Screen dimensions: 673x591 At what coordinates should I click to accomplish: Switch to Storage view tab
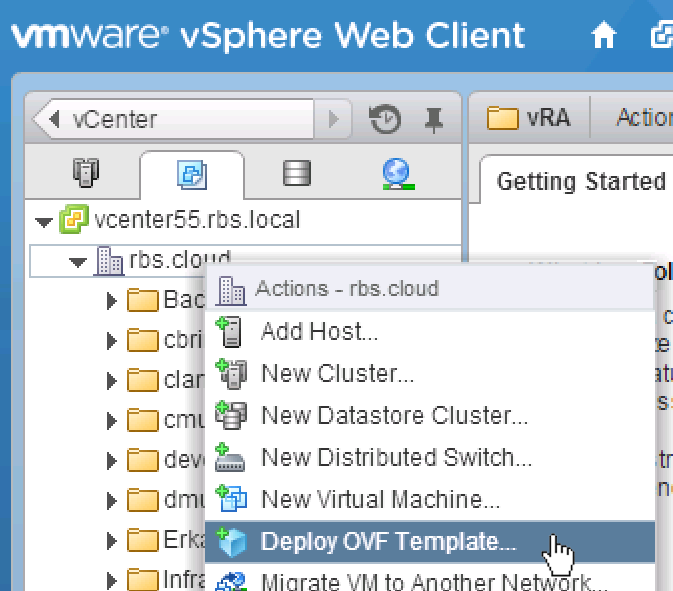pos(297,173)
